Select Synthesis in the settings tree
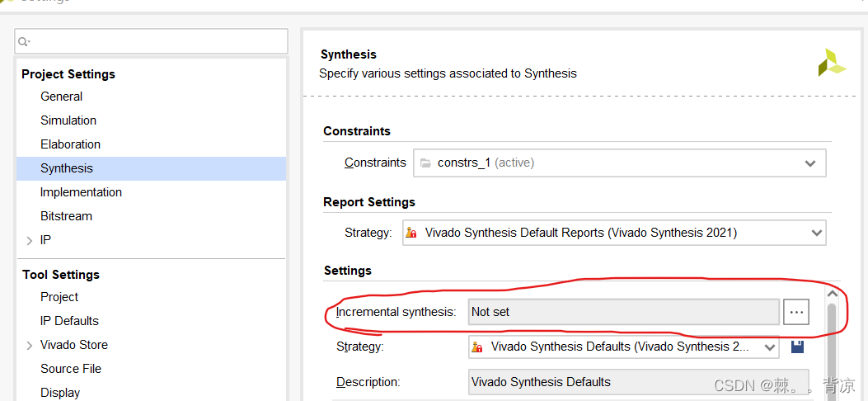 coord(67,168)
